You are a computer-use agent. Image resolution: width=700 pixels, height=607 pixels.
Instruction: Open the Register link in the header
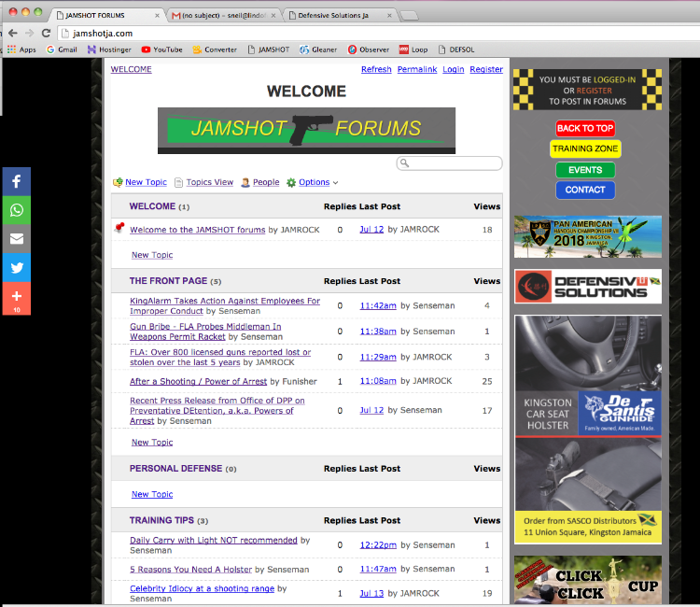pos(485,70)
